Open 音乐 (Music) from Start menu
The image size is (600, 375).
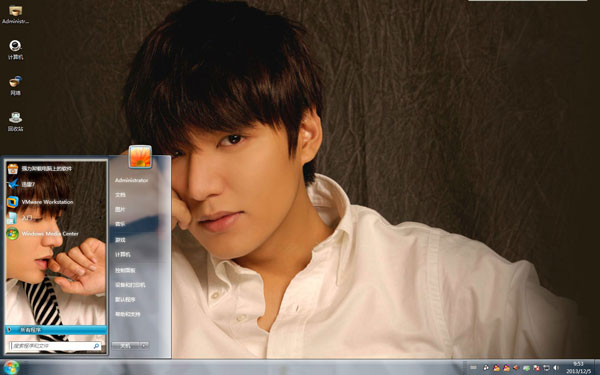tap(121, 224)
